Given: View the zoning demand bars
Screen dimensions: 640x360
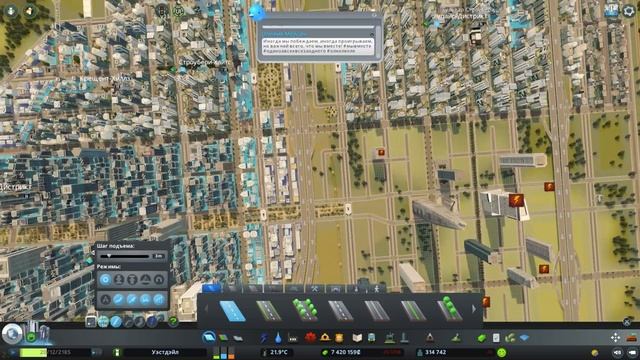Looking at the screenshot, I should [223, 352].
